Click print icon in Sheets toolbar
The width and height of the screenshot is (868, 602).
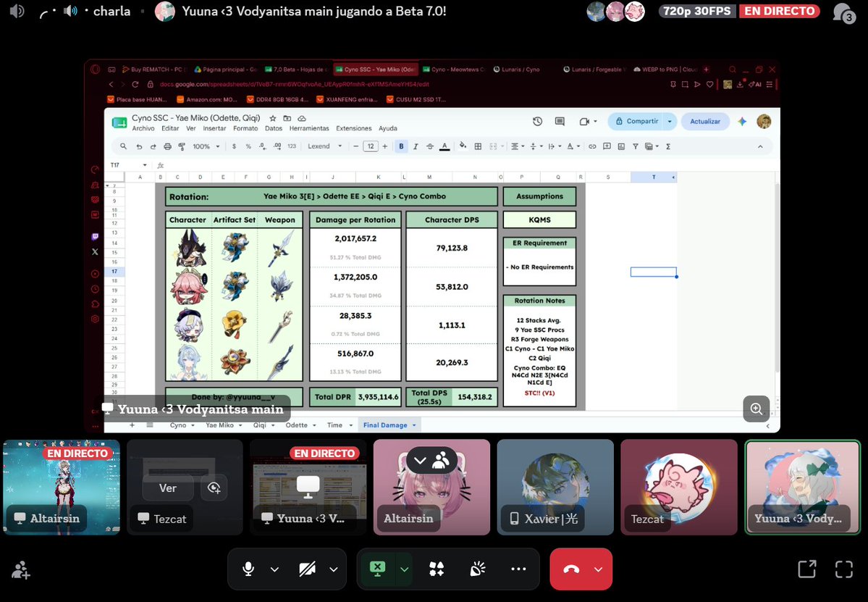[x=167, y=146]
